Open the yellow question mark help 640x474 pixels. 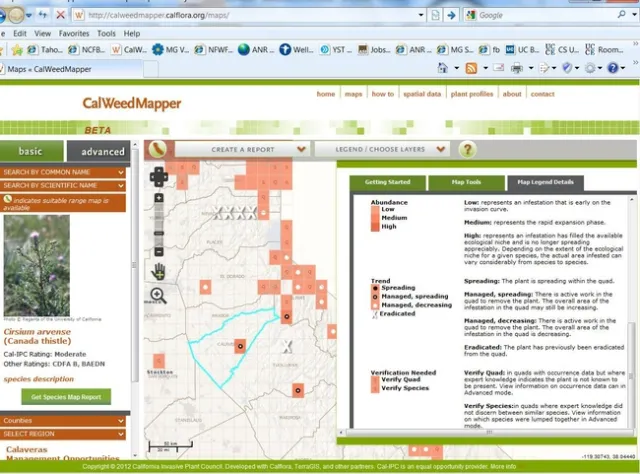466,149
